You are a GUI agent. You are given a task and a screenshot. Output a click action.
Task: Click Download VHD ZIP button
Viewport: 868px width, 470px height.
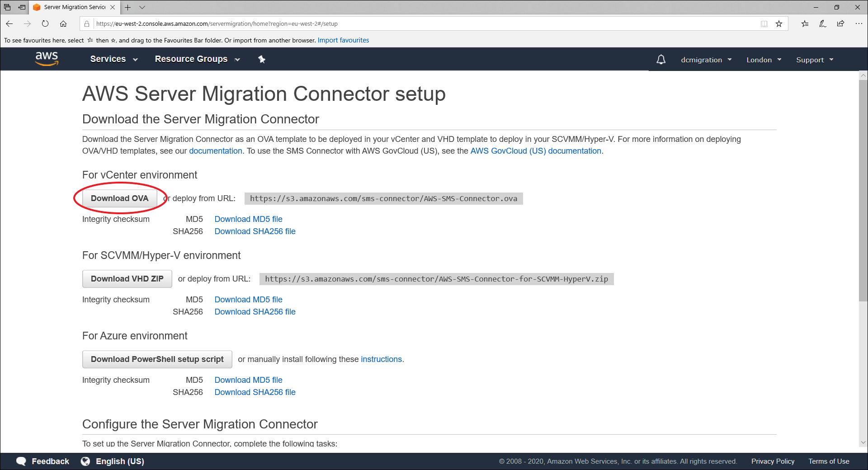(x=127, y=279)
